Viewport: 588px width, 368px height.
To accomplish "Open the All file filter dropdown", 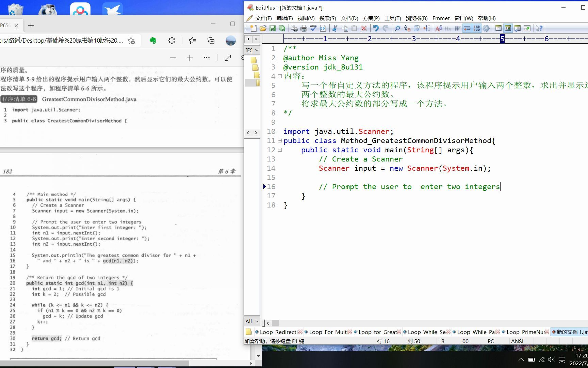I will tap(252, 321).
